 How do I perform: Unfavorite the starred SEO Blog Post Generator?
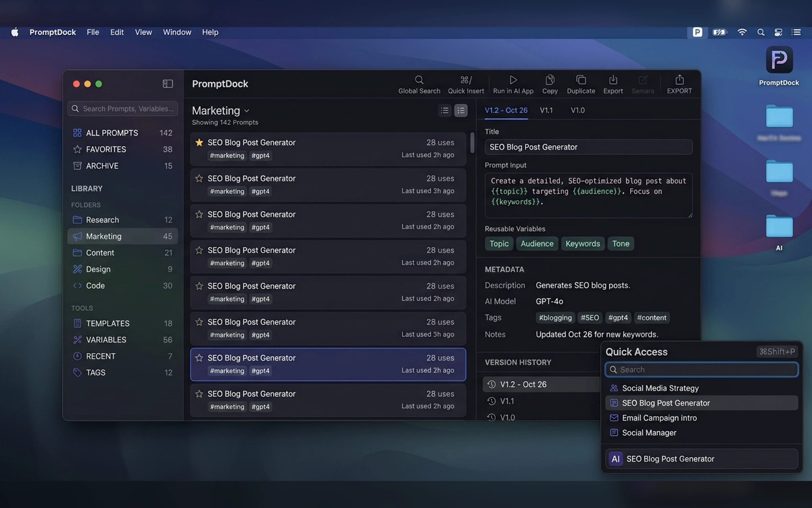(x=199, y=143)
